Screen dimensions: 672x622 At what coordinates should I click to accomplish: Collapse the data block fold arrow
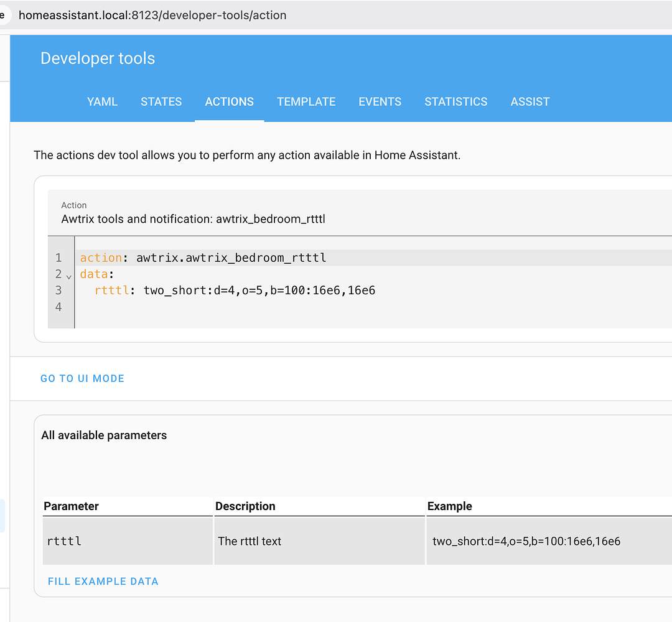click(x=68, y=275)
